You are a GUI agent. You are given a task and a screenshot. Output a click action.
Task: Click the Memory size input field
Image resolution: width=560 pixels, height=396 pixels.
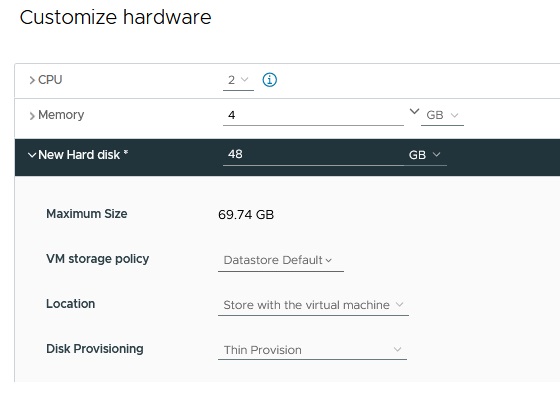(313, 115)
